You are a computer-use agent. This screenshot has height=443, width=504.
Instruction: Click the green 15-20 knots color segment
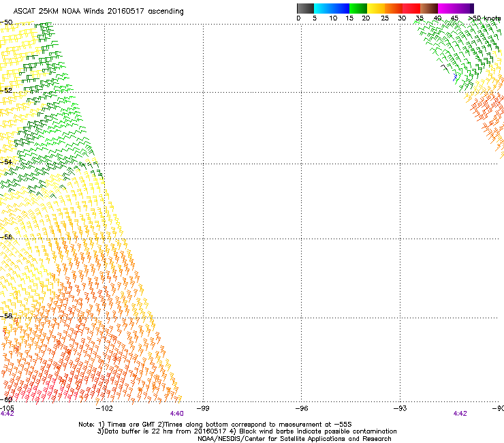pos(358,8)
